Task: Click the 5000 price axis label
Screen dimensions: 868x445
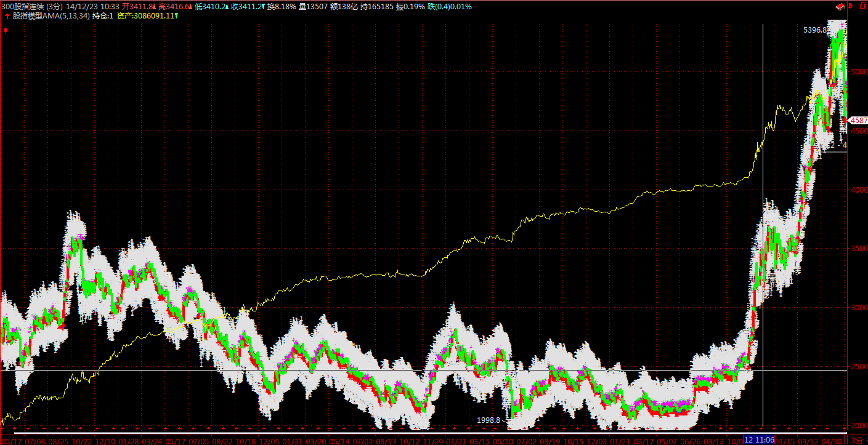Action: tap(858, 72)
